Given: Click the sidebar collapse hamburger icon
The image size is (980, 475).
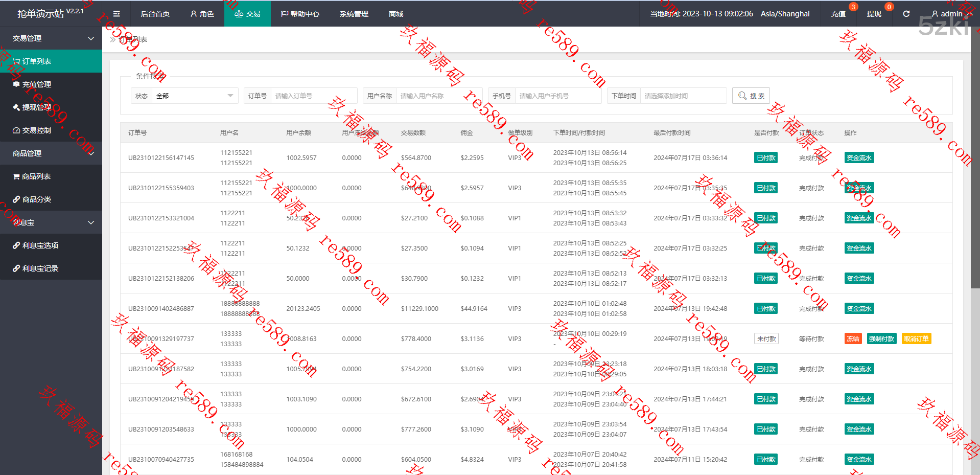Looking at the screenshot, I should pos(116,14).
